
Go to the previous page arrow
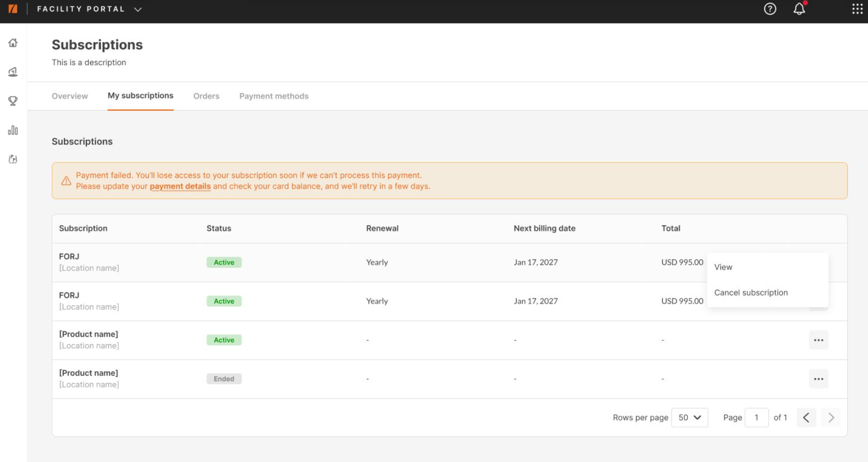click(806, 417)
